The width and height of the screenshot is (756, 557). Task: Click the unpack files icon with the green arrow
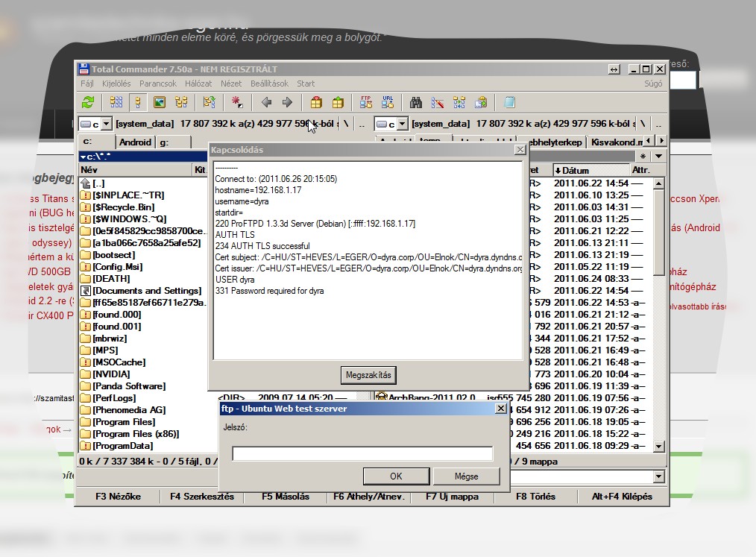click(x=338, y=102)
